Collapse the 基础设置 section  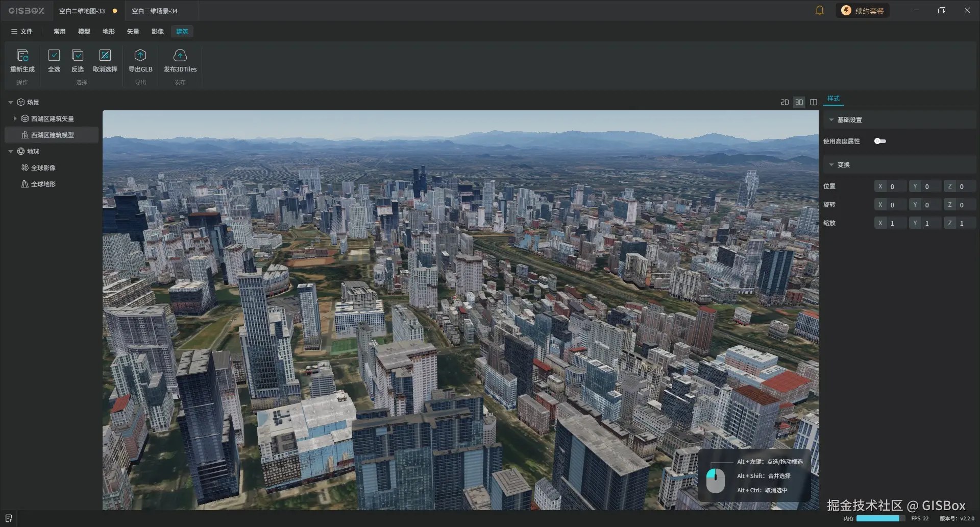pos(831,119)
